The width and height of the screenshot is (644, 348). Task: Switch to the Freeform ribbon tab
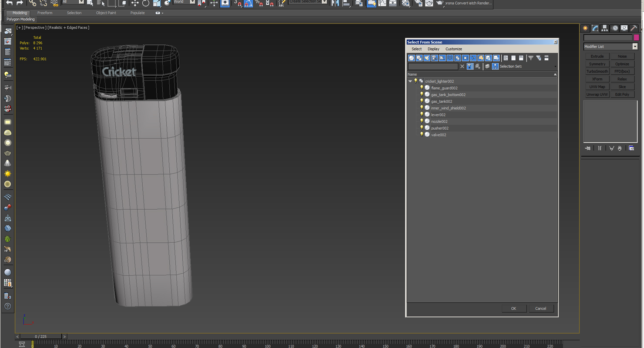click(x=45, y=13)
